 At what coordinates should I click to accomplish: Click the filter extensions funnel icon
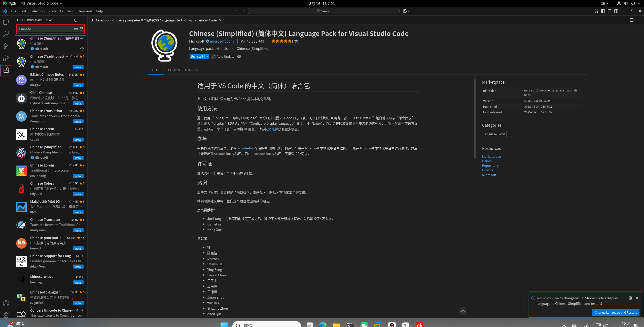pos(82,29)
